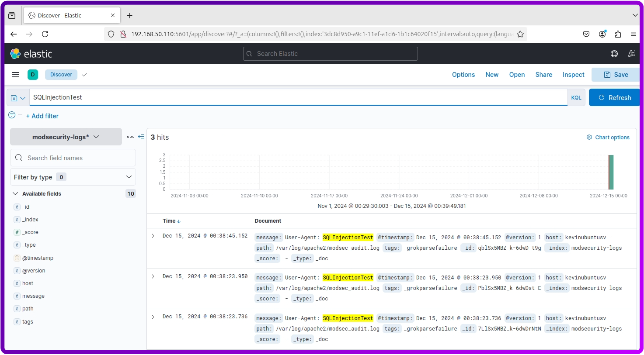Open Pocket save icon
644x355 pixels.
[586, 34]
